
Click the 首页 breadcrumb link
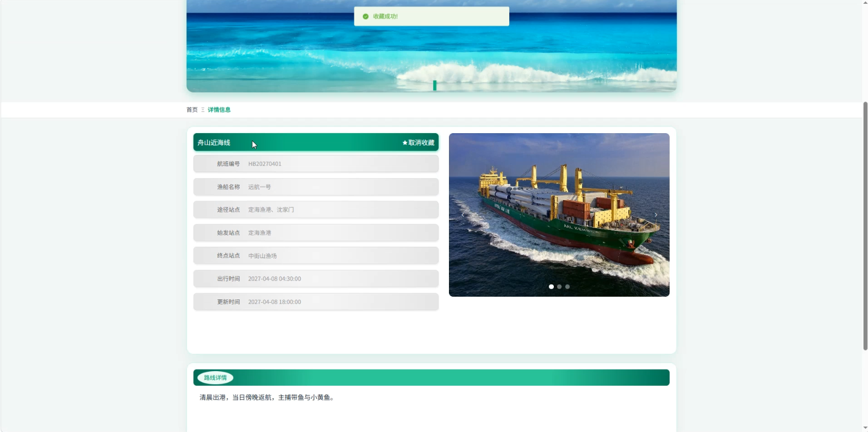click(x=192, y=110)
